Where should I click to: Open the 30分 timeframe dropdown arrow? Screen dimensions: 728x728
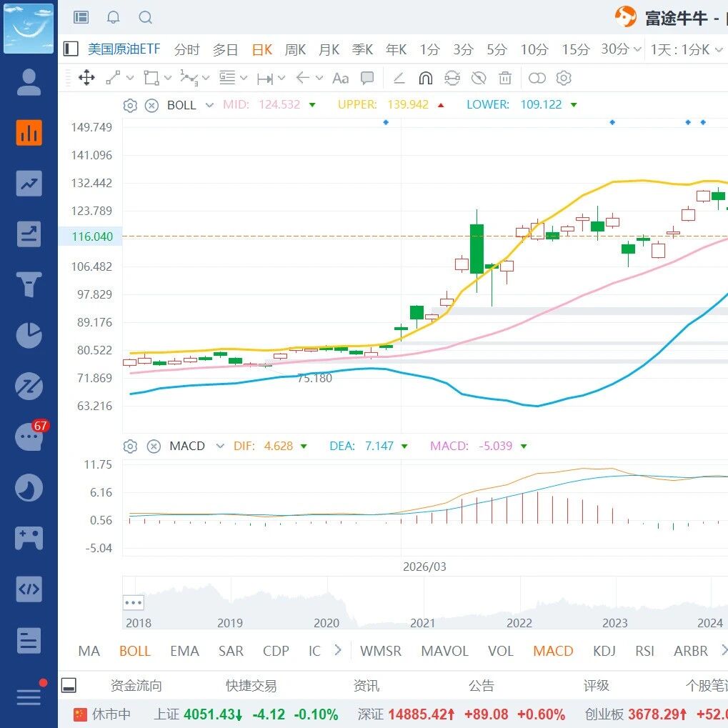point(637,49)
